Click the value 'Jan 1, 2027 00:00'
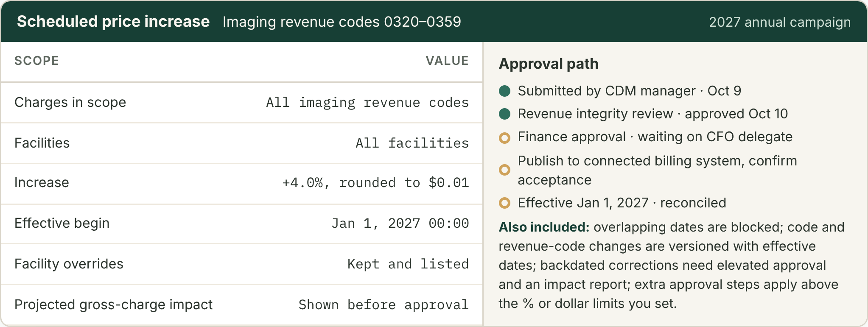Screen dimensions: 868x327 click(x=400, y=224)
